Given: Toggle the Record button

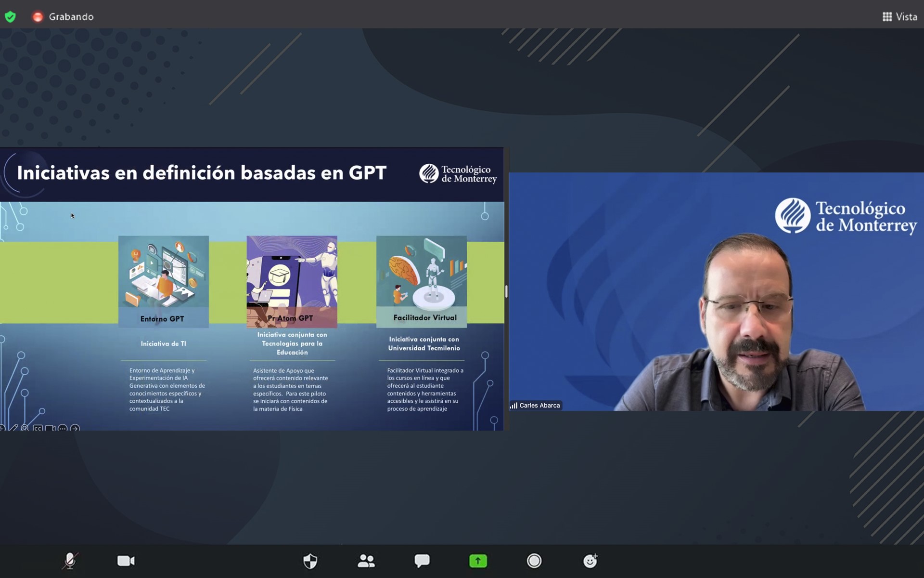Looking at the screenshot, I should point(534,561).
